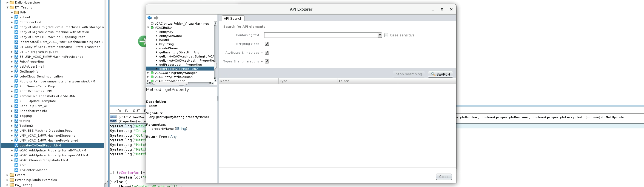Click the Export folder icon
This screenshot has height=187, width=644.
[12, 175]
